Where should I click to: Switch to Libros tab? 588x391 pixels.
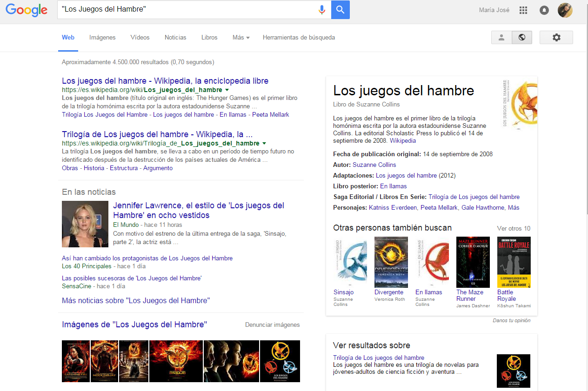pos(209,38)
